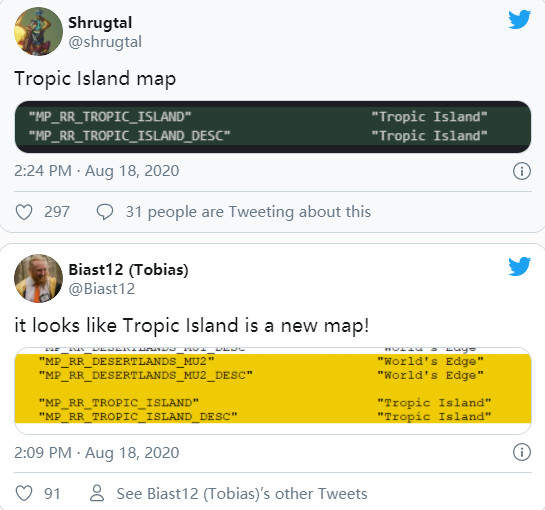Click the person icon beside See other Tweets

point(97,493)
